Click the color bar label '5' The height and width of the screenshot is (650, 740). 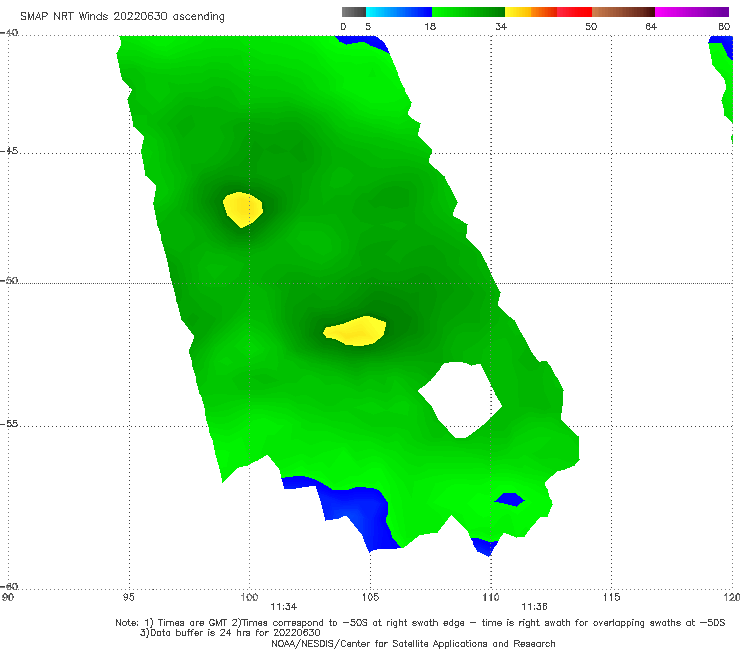pos(368,26)
